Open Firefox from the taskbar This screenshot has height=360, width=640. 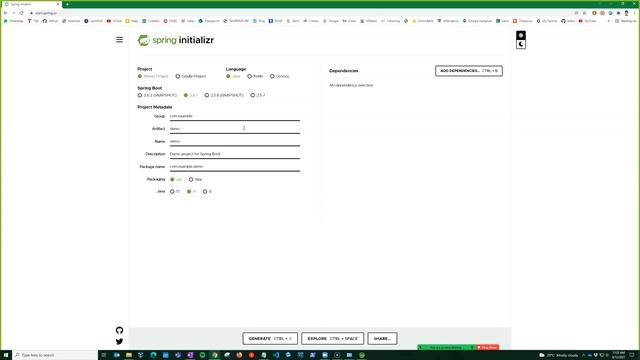tap(239, 355)
